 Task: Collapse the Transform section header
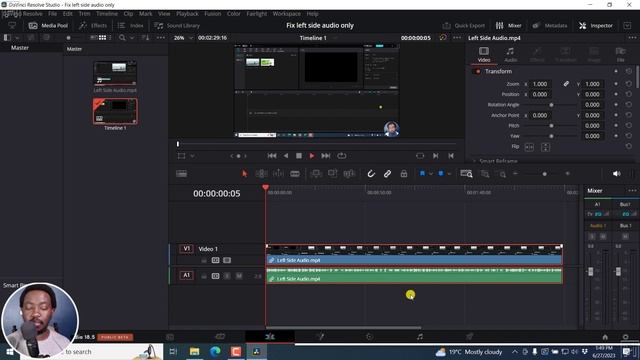[x=498, y=71]
